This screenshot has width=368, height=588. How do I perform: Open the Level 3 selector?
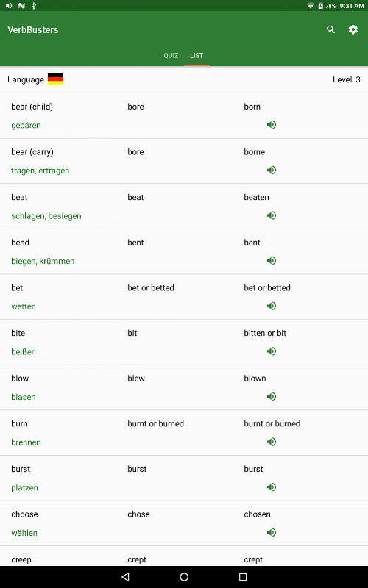pyautogui.click(x=346, y=79)
